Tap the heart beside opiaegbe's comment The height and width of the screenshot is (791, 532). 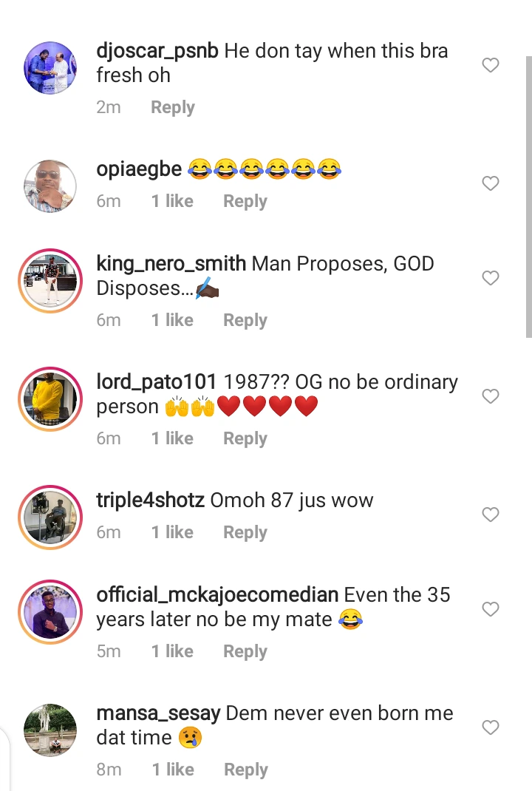tap(491, 183)
